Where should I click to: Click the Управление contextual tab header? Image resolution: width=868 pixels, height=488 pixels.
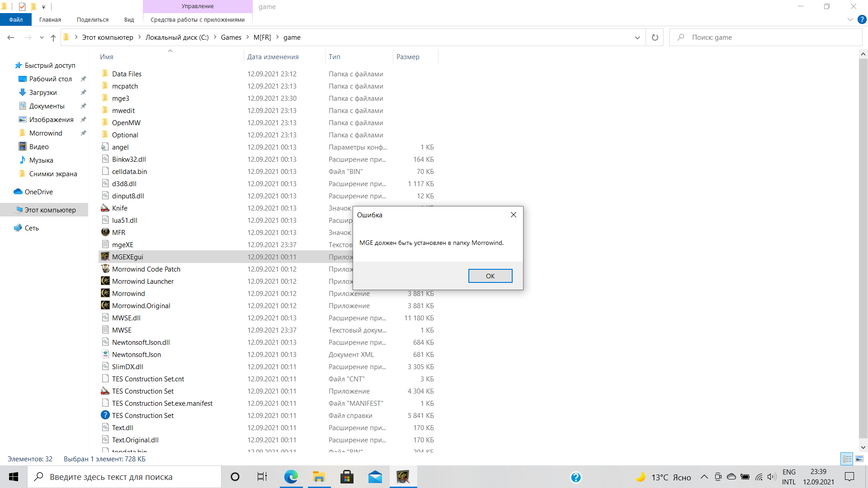tap(198, 6)
